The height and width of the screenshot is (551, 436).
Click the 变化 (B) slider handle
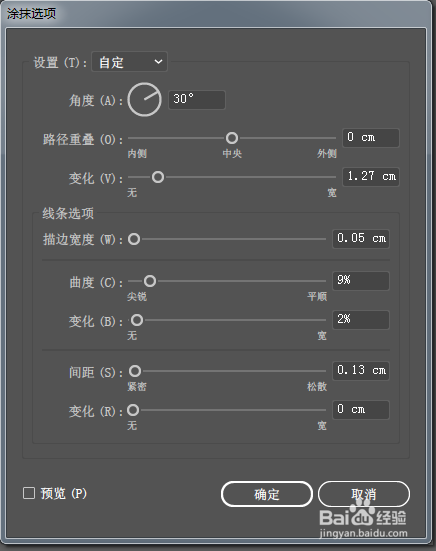137,320
